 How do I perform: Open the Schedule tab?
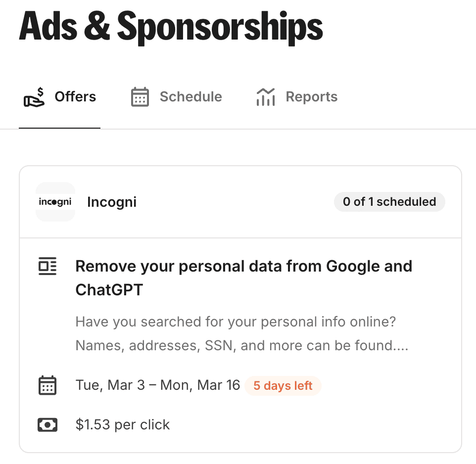point(190,97)
